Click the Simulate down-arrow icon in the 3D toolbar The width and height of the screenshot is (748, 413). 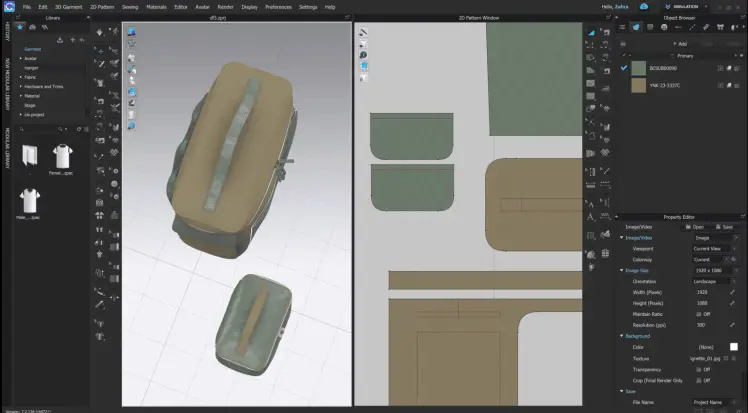pos(99,32)
